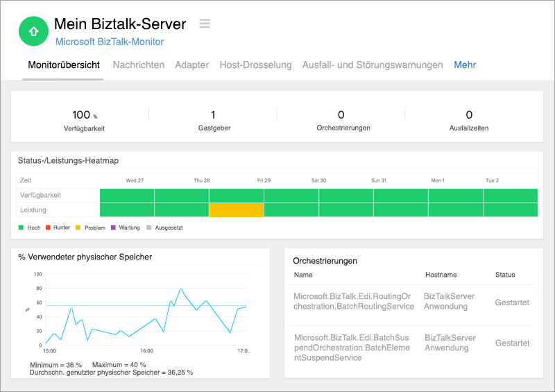Toggle the green Hoch legend swatch
Image resolution: width=555 pixels, height=392 pixels.
point(21,228)
